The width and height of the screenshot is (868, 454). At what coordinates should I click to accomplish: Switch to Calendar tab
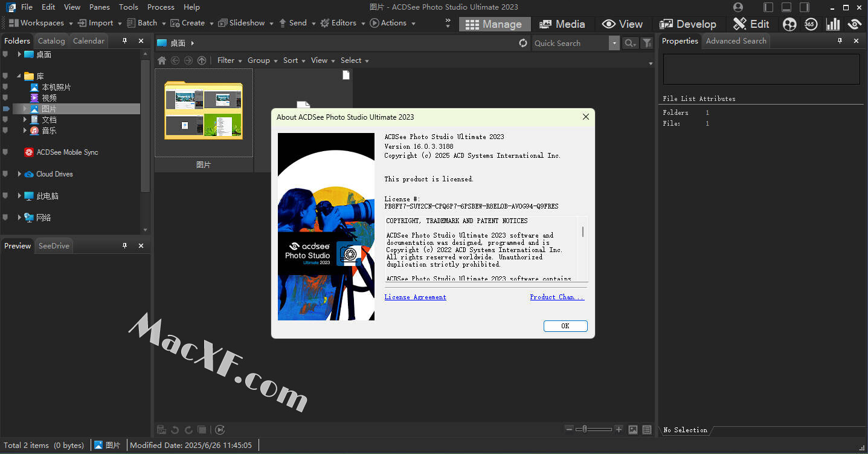pyautogui.click(x=89, y=41)
